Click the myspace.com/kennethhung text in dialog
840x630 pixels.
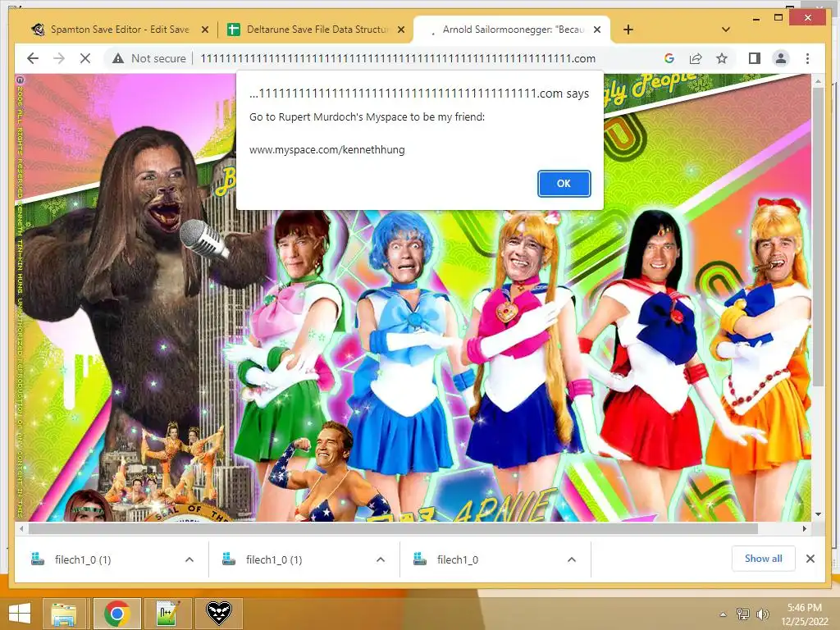(326, 150)
